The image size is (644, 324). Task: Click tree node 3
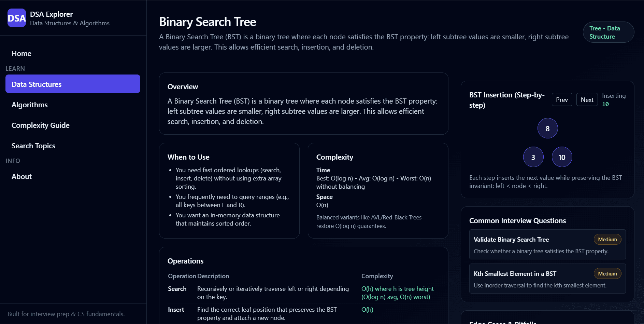click(x=533, y=157)
